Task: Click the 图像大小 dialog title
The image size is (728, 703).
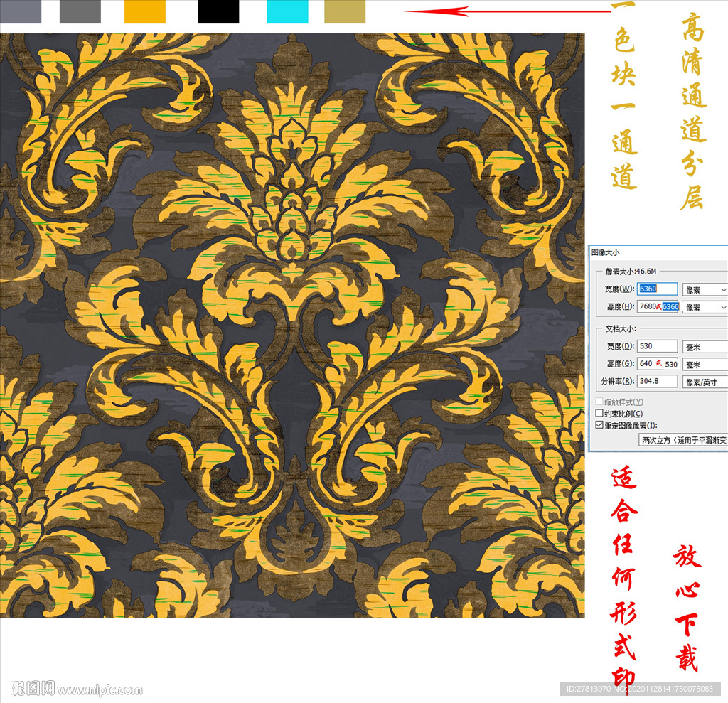Action: [605, 252]
